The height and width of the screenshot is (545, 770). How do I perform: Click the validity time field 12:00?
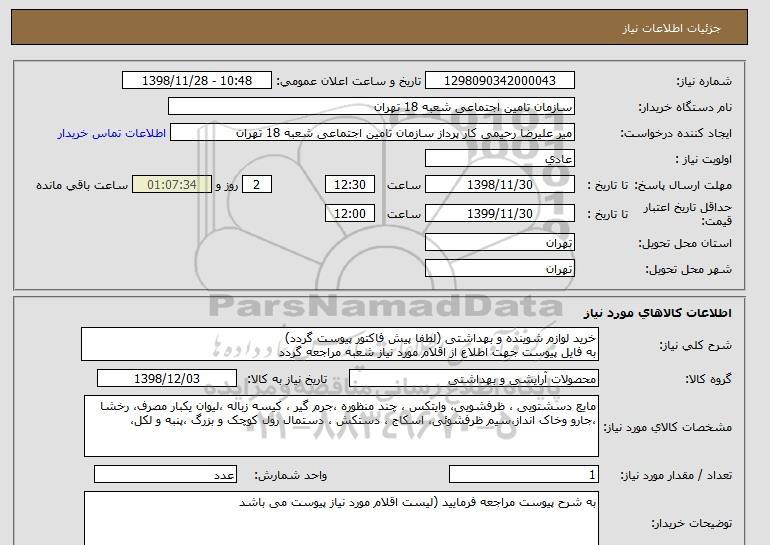pos(350,213)
